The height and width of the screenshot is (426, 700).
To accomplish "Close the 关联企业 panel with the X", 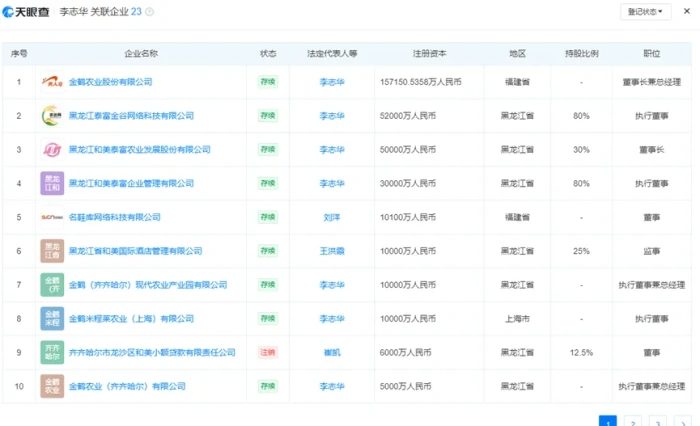I will point(687,11).
